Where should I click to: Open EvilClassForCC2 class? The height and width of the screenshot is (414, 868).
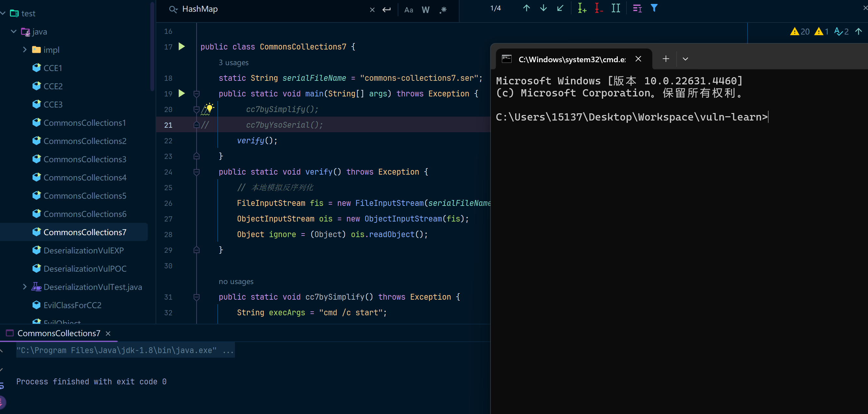pyautogui.click(x=73, y=305)
